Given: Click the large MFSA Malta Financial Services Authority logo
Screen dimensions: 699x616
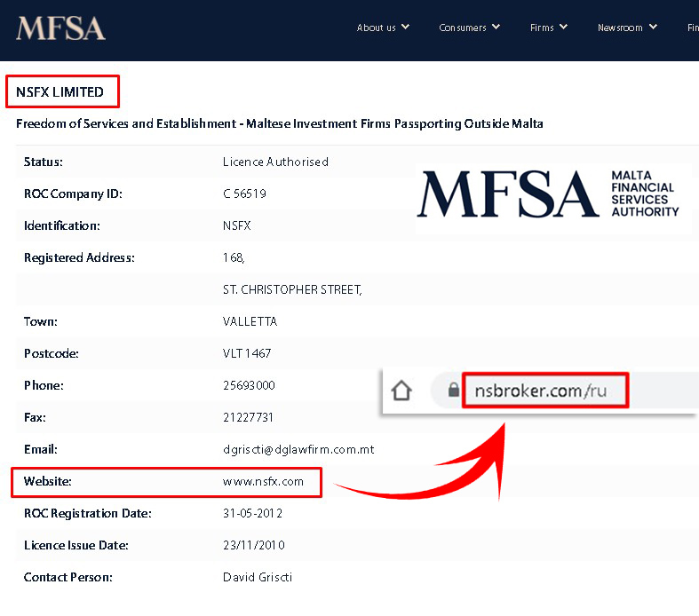Looking at the screenshot, I should click(548, 193).
